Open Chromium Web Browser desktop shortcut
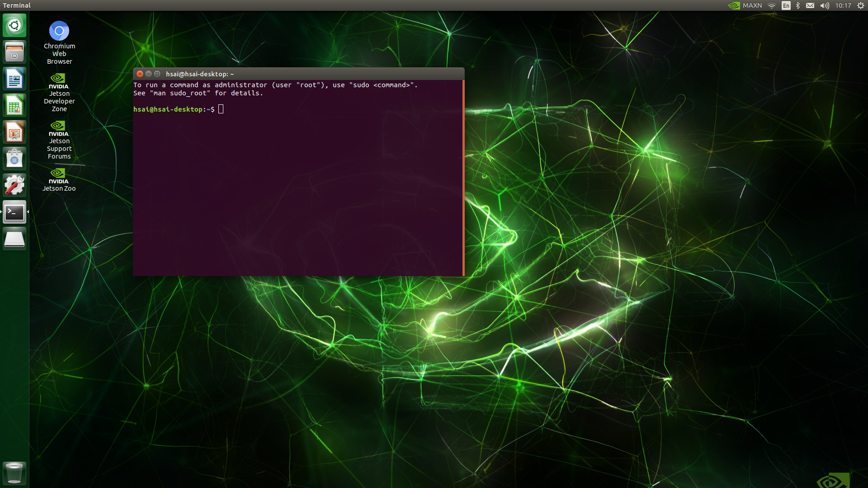Image resolution: width=868 pixels, height=488 pixels. click(x=59, y=31)
